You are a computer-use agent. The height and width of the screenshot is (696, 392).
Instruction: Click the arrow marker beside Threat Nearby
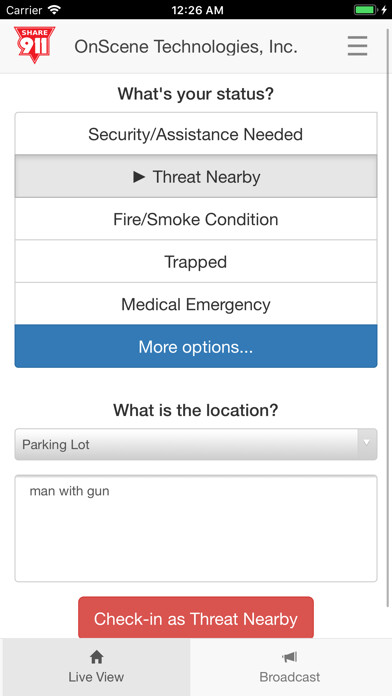point(139,177)
